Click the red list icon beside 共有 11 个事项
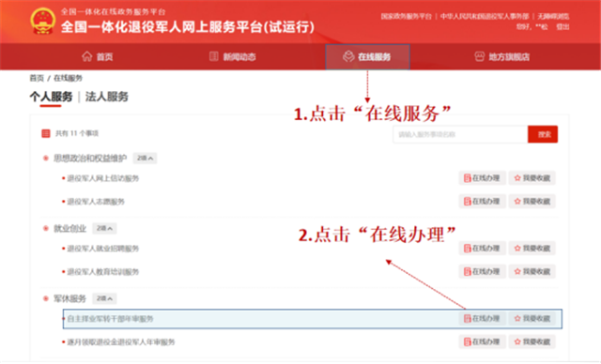 (46, 133)
